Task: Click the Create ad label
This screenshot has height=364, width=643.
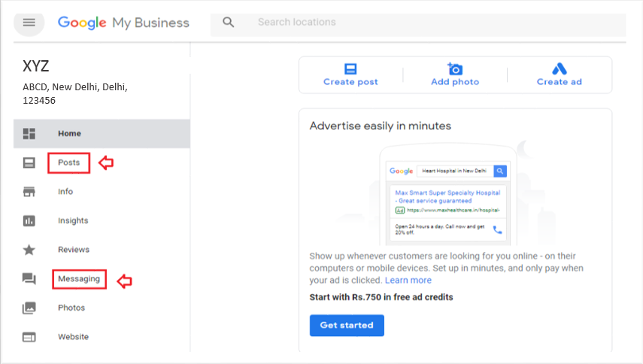Action: [560, 82]
